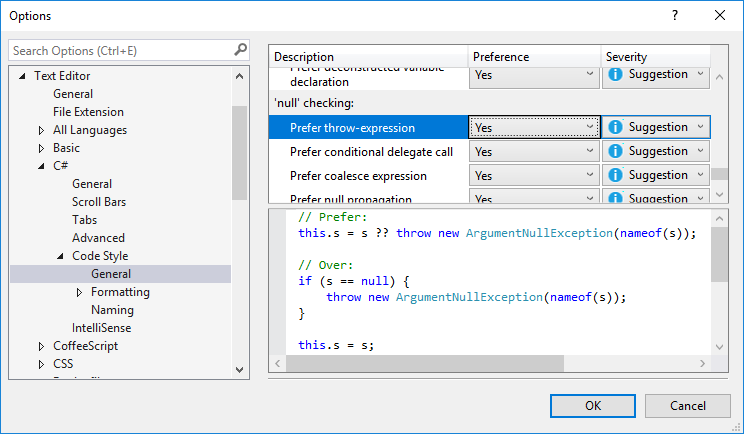The image size is (744, 434).
Task: Click the Cancel button
Action: pyautogui.click(x=688, y=406)
